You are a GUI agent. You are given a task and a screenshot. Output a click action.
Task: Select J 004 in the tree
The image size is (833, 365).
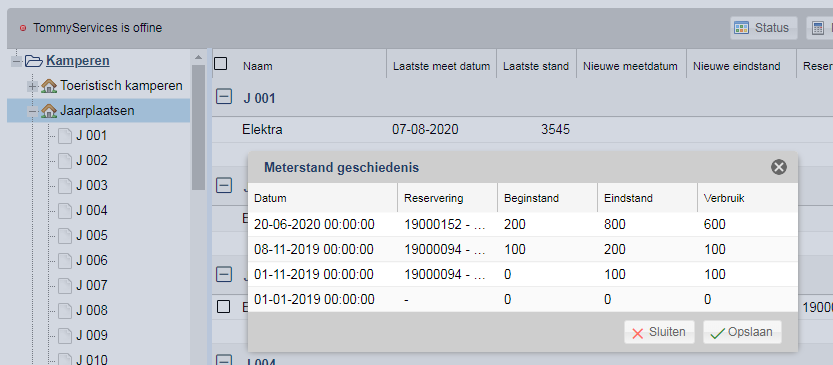[x=91, y=211]
